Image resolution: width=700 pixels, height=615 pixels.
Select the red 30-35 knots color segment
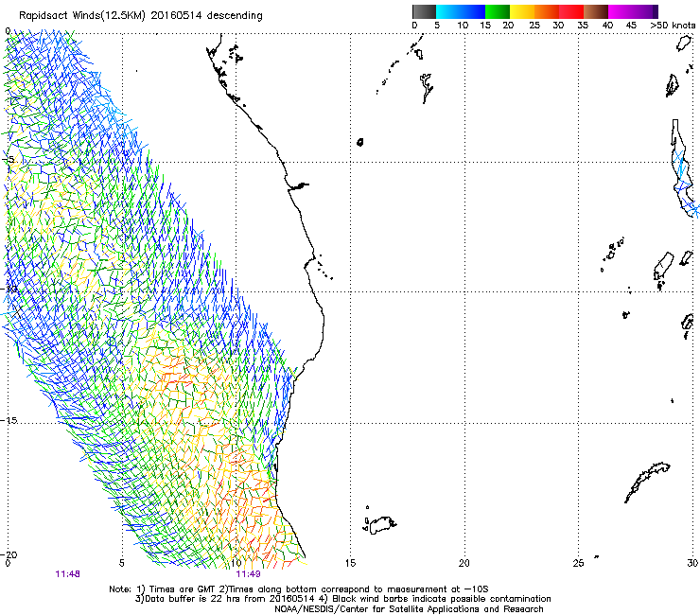pyautogui.click(x=571, y=11)
